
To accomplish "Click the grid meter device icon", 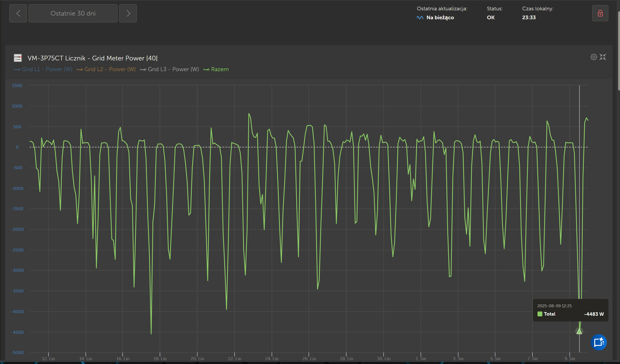I will click(x=18, y=58).
